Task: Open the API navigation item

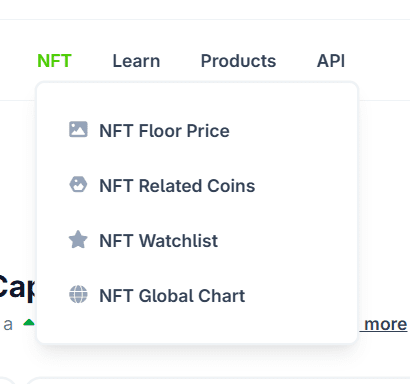Action: 331,61
